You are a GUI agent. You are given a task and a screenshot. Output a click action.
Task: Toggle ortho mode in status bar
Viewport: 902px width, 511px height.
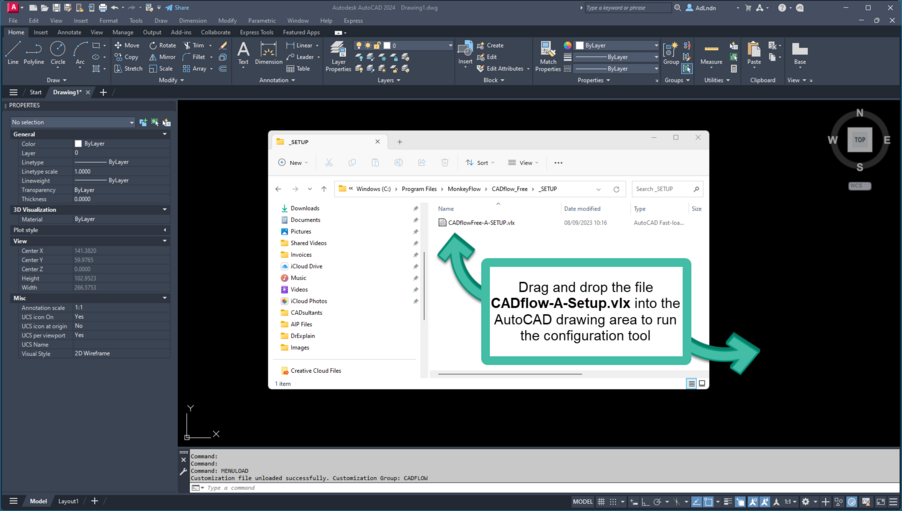coord(645,502)
